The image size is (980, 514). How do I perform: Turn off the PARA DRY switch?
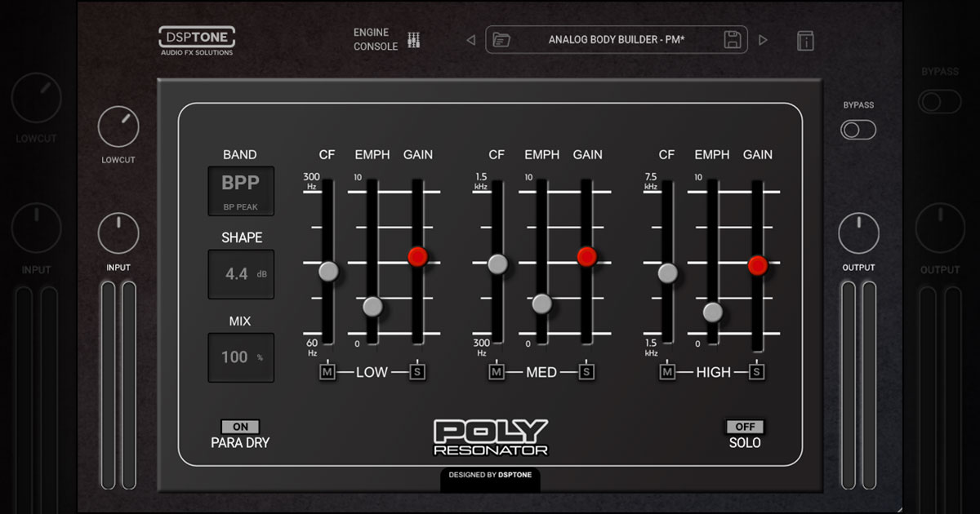(x=240, y=427)
